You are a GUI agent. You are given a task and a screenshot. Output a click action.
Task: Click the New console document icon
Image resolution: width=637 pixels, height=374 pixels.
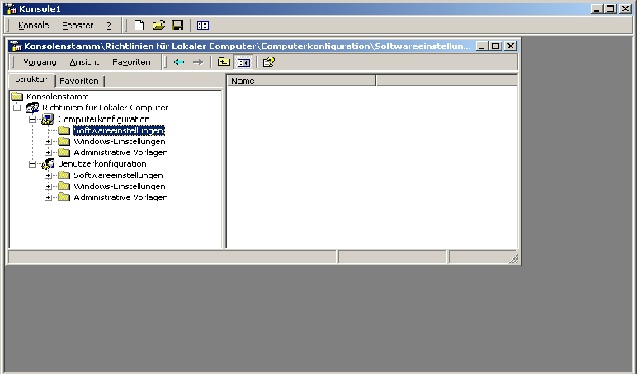[x=139, y=25]
